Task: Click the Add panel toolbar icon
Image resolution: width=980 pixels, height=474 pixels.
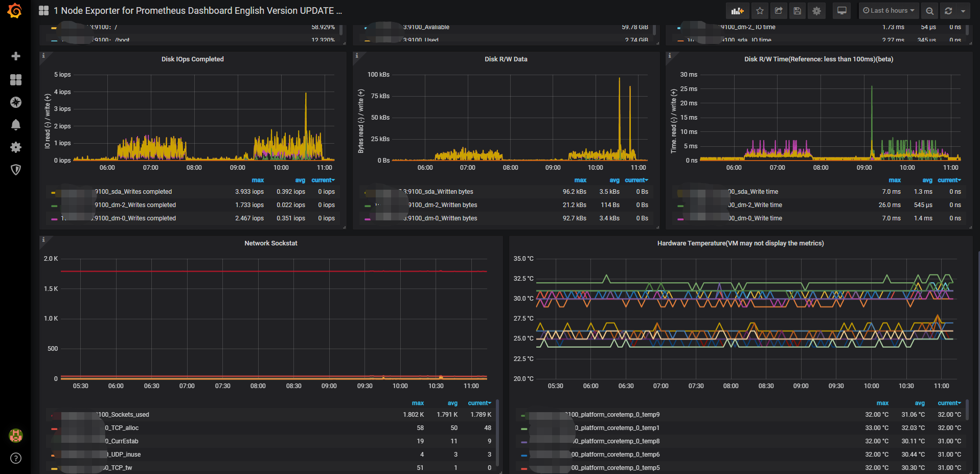Action: (x=737, y=11)
